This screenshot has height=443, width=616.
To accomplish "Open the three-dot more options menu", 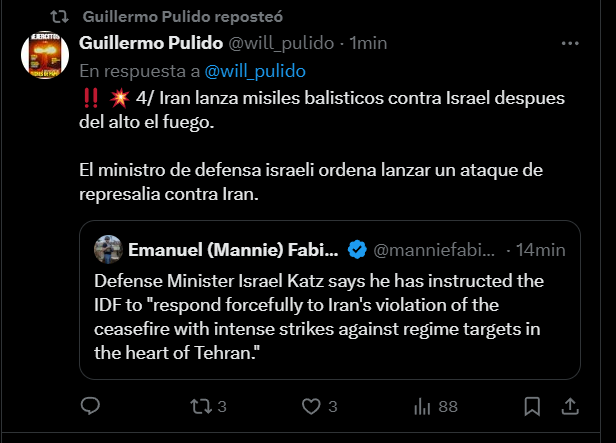I will click(570, 43).
